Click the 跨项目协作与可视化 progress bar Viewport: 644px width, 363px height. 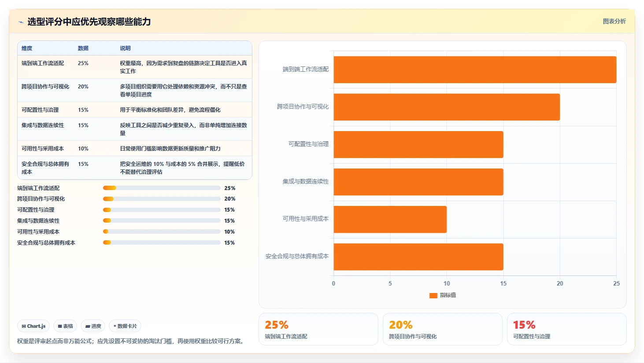pos(162,199)
